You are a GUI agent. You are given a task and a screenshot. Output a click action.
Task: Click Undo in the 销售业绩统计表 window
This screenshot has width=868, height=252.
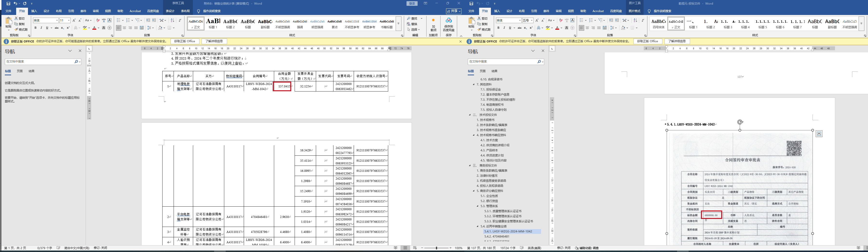[x=15, y=3]
